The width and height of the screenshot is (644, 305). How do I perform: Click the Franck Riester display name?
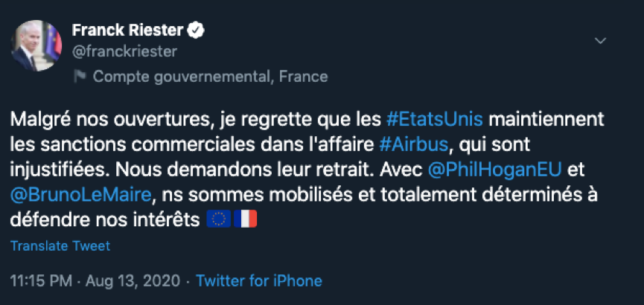pos(127,30)
